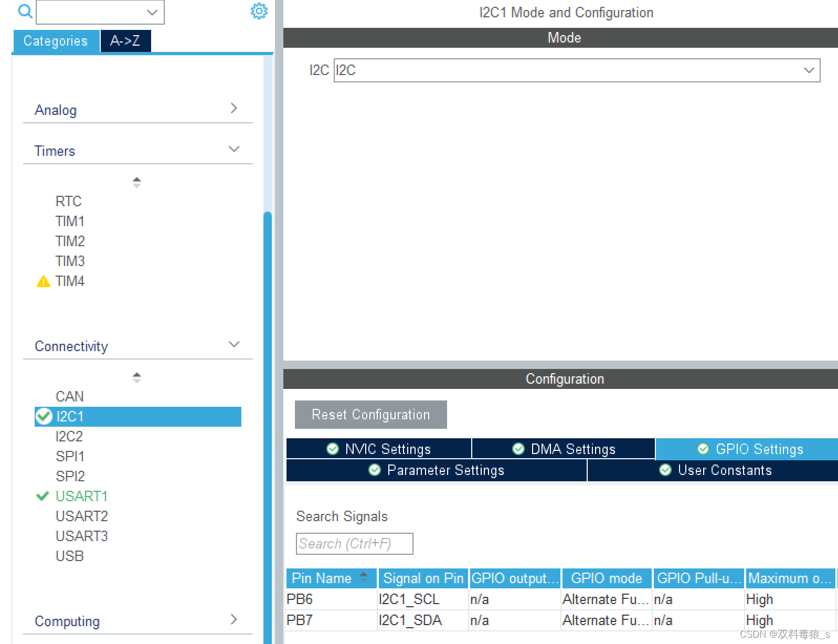Screen dimensions: 838x644
Task: Open the peripheral search dropdown box
Action: tap(100, 12)
